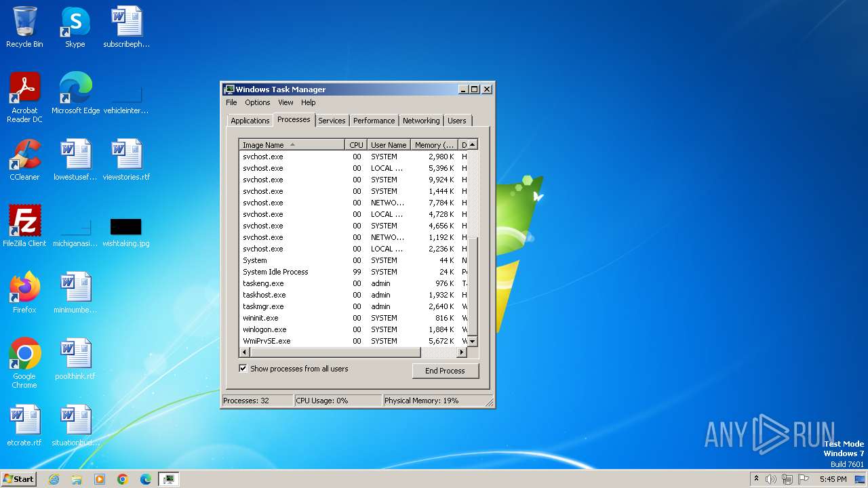The image size is (868, 488).
Task: Open Windows Media Player taskbar icon
Action: point(100,479)
